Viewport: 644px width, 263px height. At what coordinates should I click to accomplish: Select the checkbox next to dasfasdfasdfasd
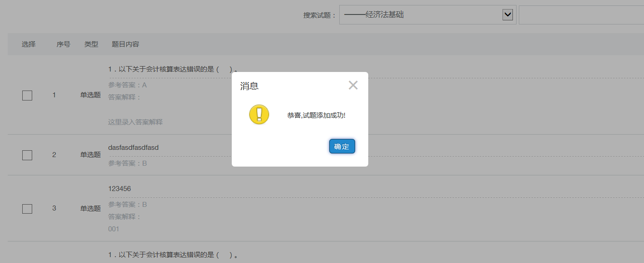tap(27, 155)
